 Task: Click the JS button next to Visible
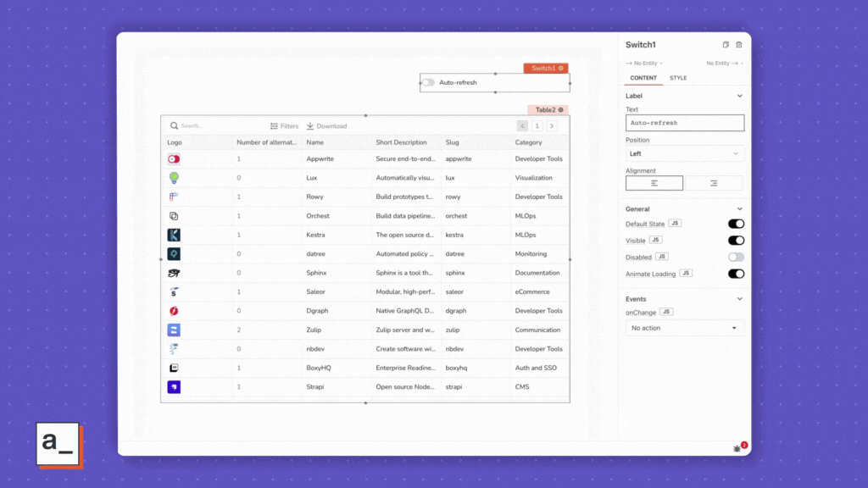(655, 241)
